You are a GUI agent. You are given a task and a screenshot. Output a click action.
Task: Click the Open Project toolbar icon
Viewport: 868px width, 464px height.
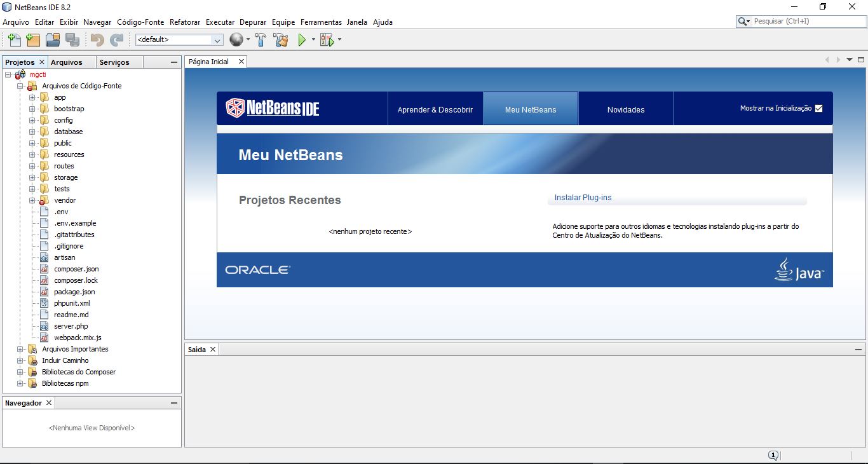(x=53, y=39)
